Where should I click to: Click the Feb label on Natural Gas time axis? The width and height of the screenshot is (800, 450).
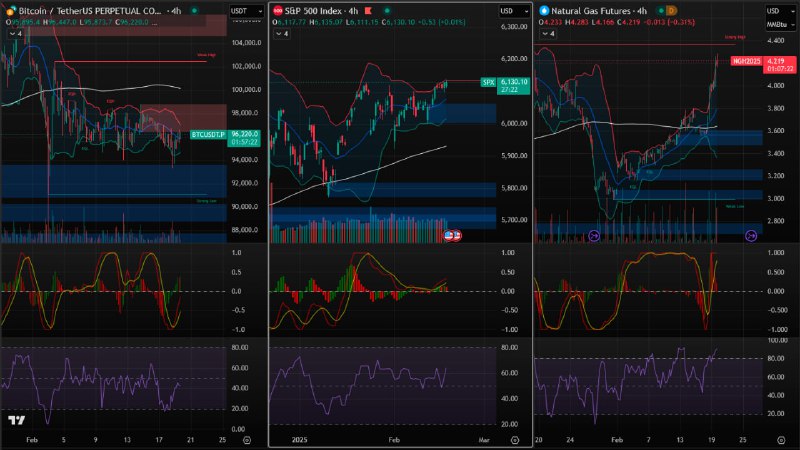(617, 440)
